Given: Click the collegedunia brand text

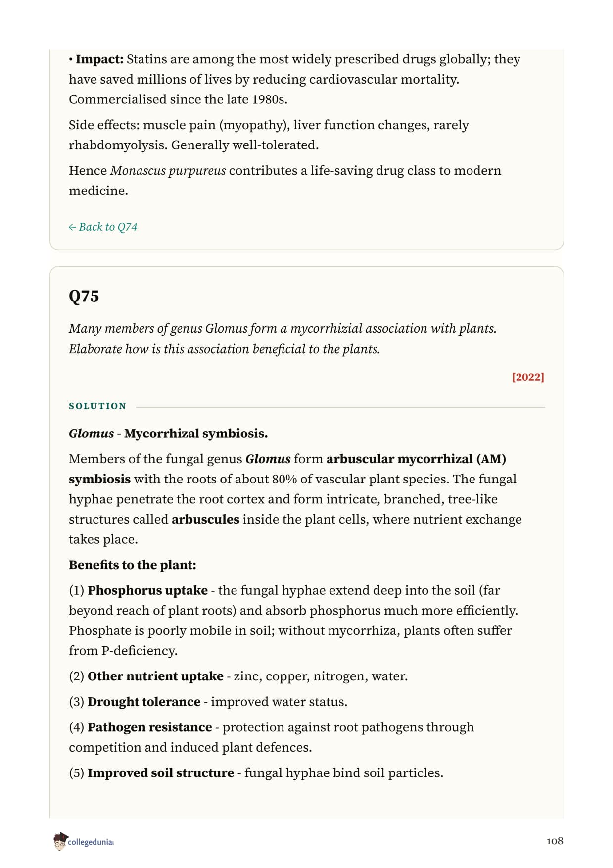Looking at the screenshot, I should tap(91, 842).
